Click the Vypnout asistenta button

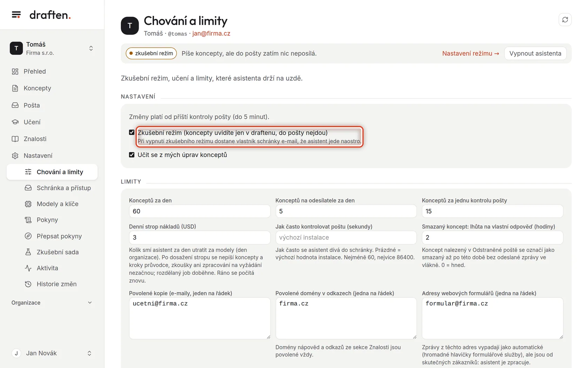coord(535,54)
